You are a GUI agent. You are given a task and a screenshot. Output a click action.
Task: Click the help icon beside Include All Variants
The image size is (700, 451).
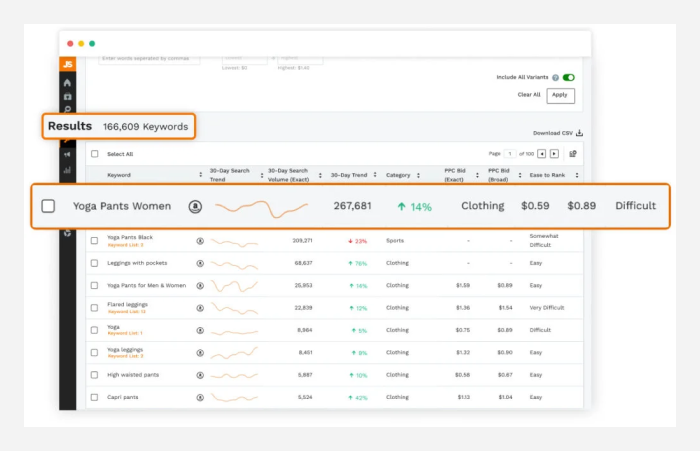click(555, 78)
